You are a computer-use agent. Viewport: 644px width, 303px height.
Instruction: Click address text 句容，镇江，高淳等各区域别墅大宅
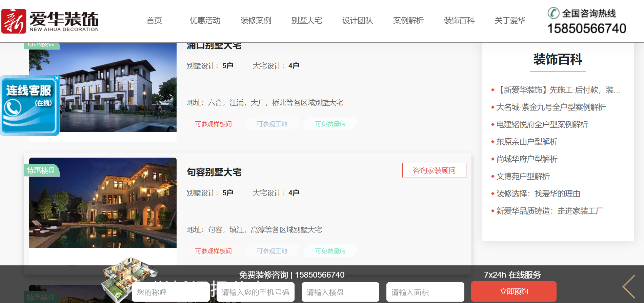(265, 230)
